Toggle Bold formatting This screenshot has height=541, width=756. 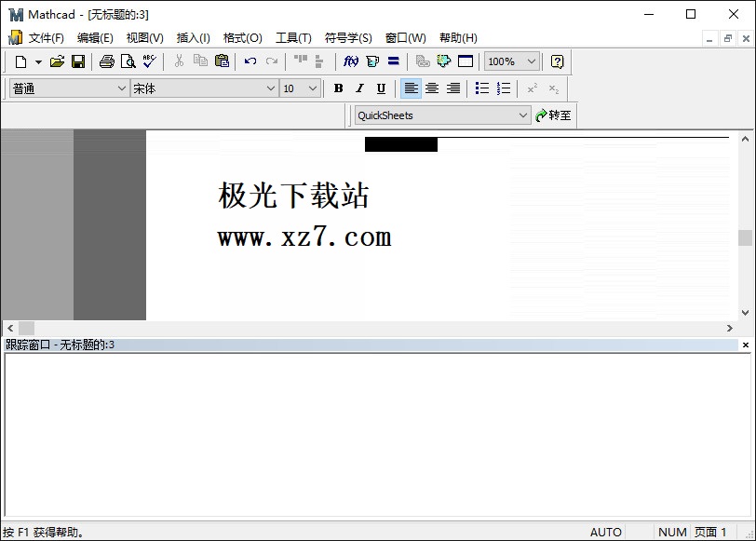pos(339,88)
